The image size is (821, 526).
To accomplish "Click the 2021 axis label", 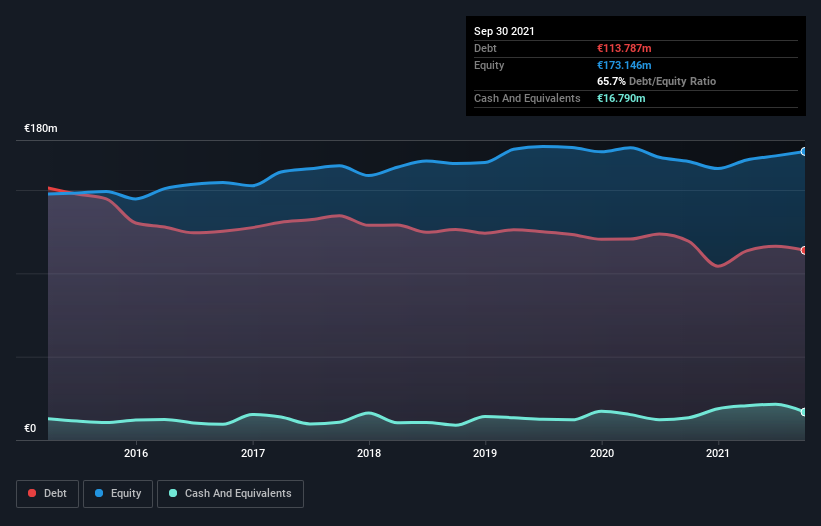I will (718, 453).
